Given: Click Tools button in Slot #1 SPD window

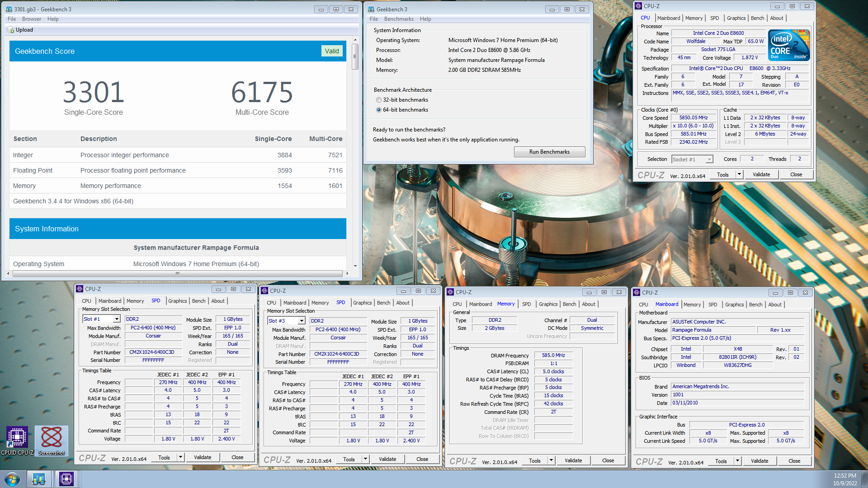Looking at the screenshot, I should point(164,457).
